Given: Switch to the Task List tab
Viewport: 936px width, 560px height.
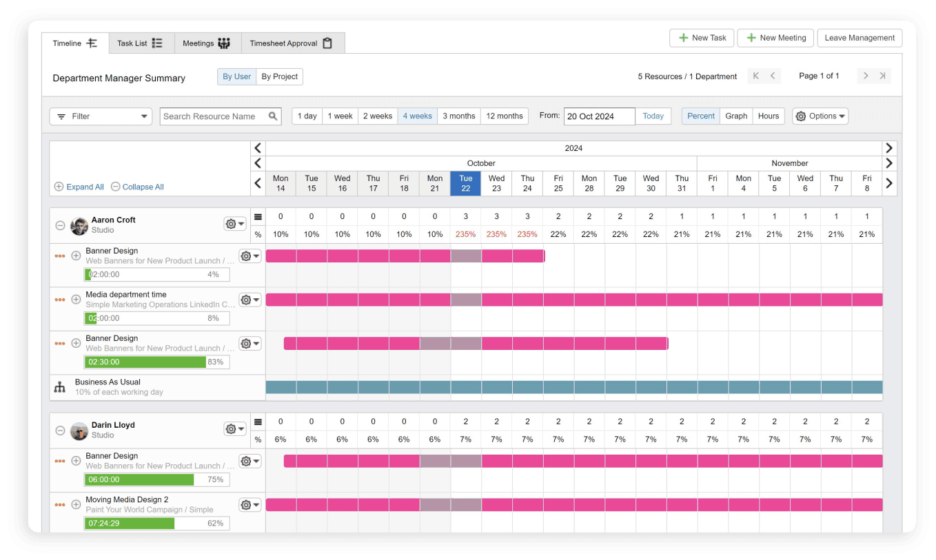Looking at the screenshot, I should [140, 43].
